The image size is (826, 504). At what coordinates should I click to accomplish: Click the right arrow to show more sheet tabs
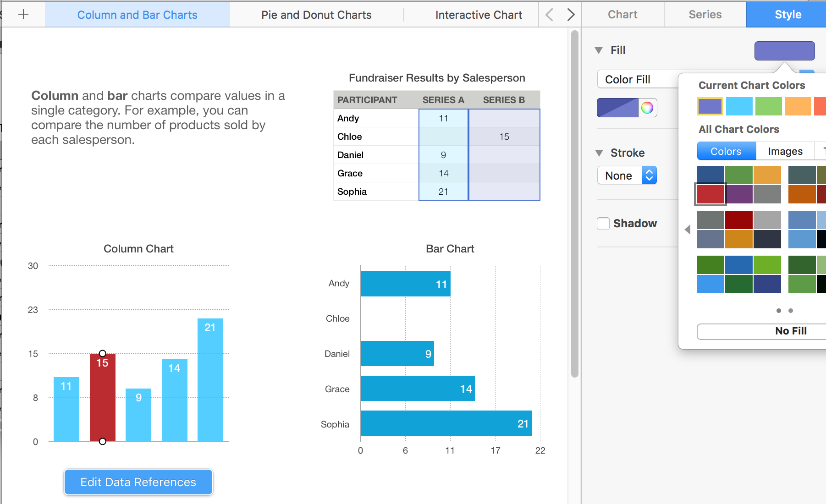tap(571, 15)
